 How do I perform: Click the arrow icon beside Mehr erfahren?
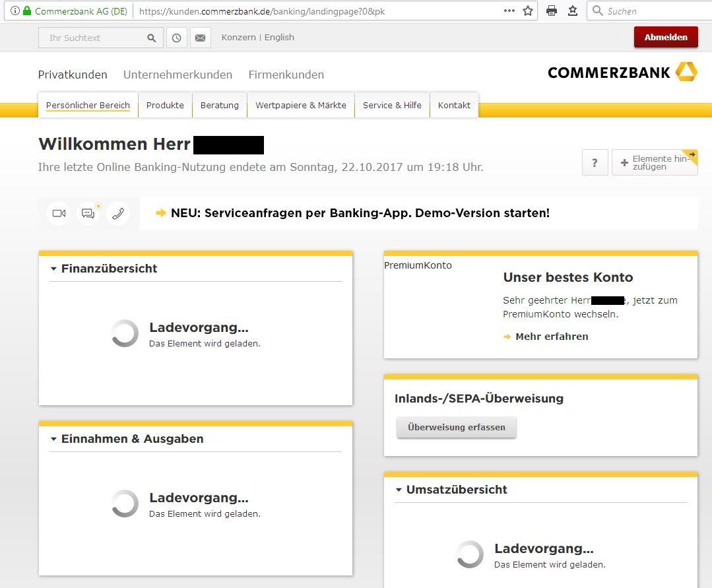coord(507,337)
